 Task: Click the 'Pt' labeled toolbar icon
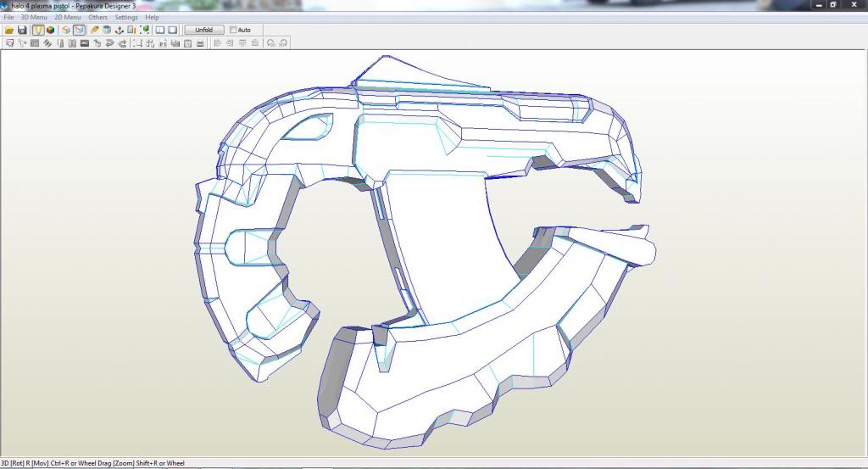pos(163,43)
